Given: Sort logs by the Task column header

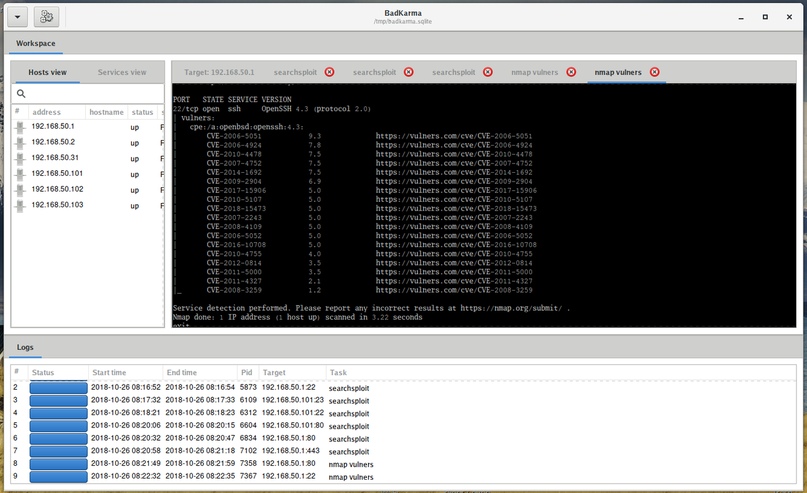Looking at the screenshot, I should click(x=340, y=372).
